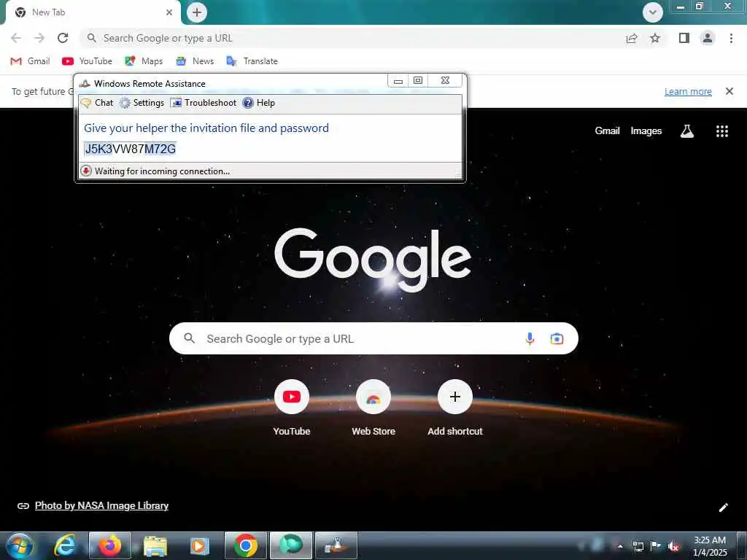Click the Google search box
This screenshot has width=747, height=560.
(x=373, y=338)
